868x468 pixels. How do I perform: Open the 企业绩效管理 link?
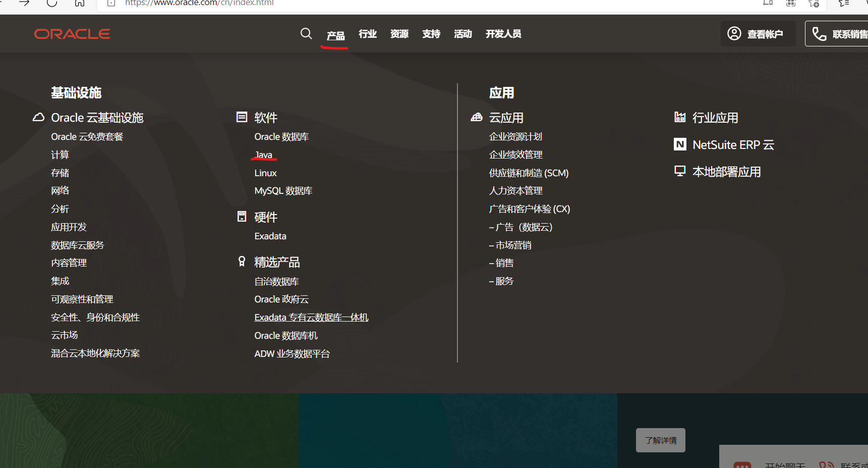click(x=515, y=155)
